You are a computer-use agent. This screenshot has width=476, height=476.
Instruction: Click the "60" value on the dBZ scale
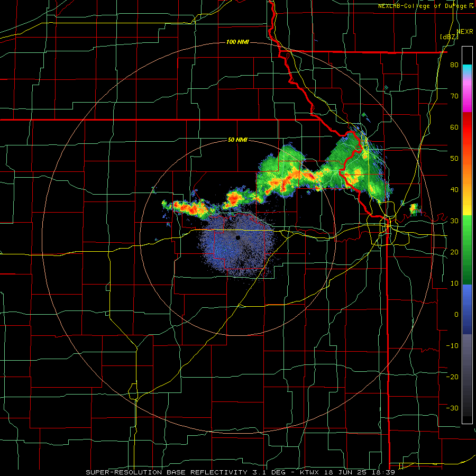tap(454, 127)
